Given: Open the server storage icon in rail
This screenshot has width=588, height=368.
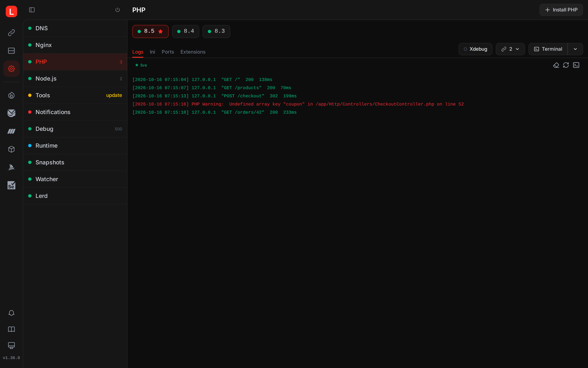Looking at the screenshot, I should [11, 51].
